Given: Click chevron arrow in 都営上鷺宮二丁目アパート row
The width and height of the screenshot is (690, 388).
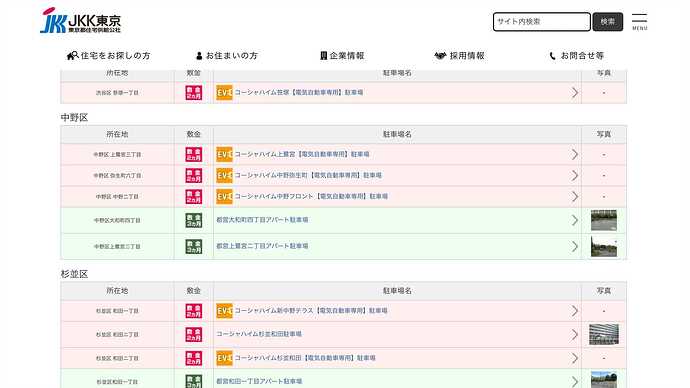Looking at the screenshot, I should [x=575, y=246].
